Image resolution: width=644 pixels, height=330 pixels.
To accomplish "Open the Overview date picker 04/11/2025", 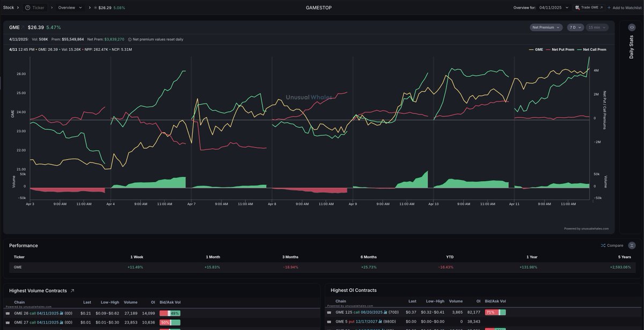I will [554, 8].
